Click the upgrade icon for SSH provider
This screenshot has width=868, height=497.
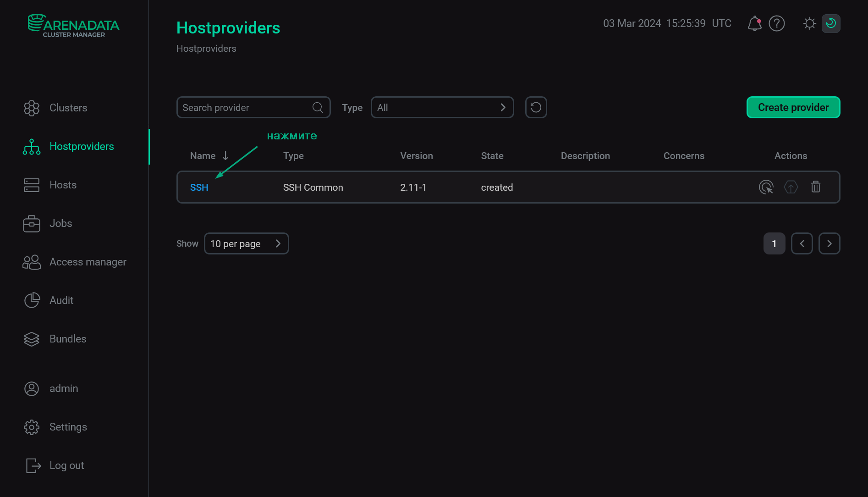coord(791,187)
